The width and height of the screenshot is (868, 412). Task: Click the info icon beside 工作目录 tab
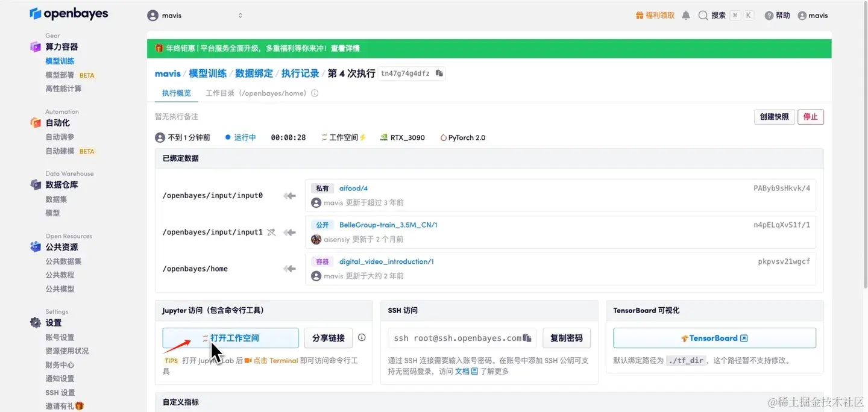point(315,93)
